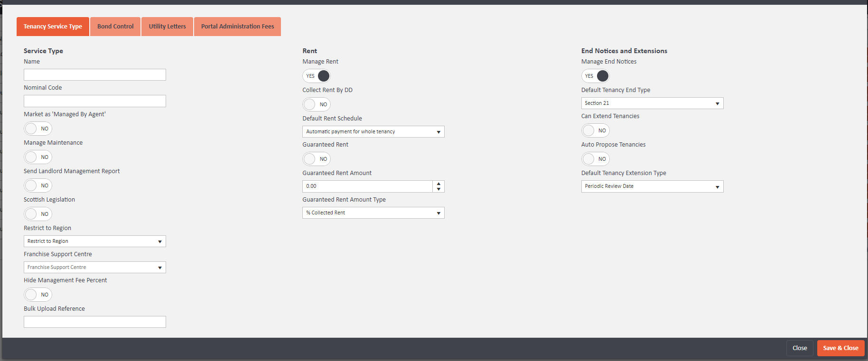
Task: Switch to the Bond Control tab
Action: 115,27
